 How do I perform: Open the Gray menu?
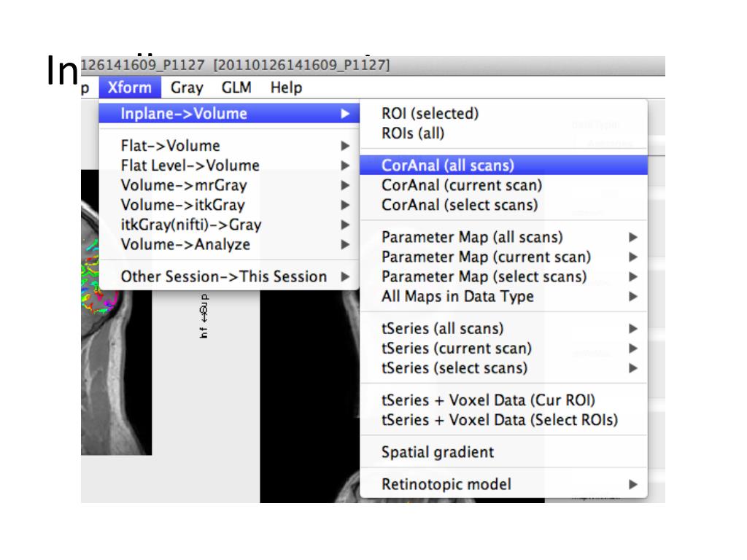[187, 87]
